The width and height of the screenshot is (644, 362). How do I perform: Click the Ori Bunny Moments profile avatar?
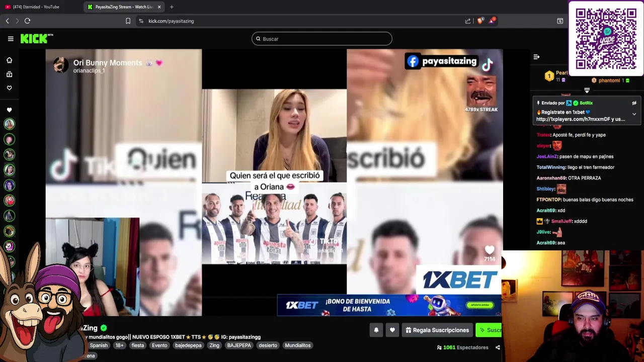click(x=61, y=65)
